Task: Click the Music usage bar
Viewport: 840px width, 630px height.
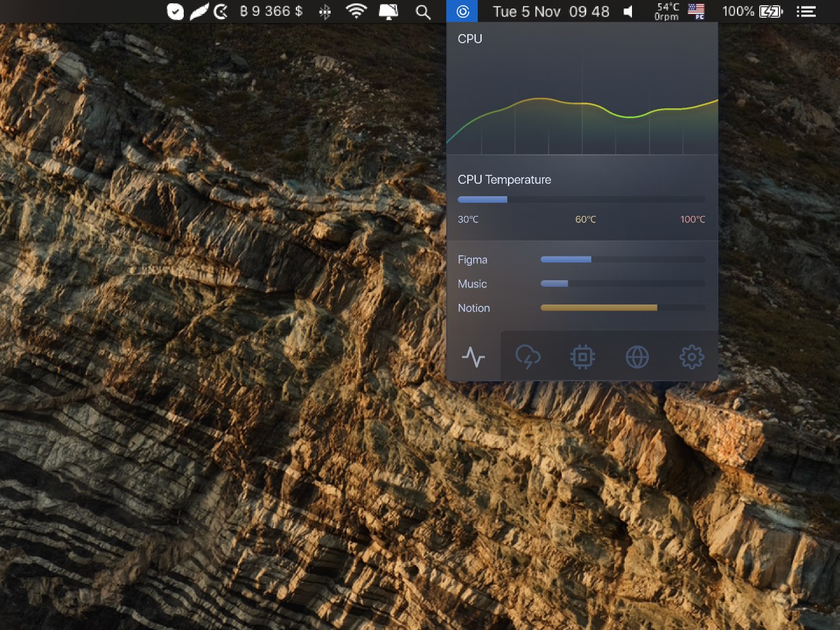Action: tap(623, 283)
